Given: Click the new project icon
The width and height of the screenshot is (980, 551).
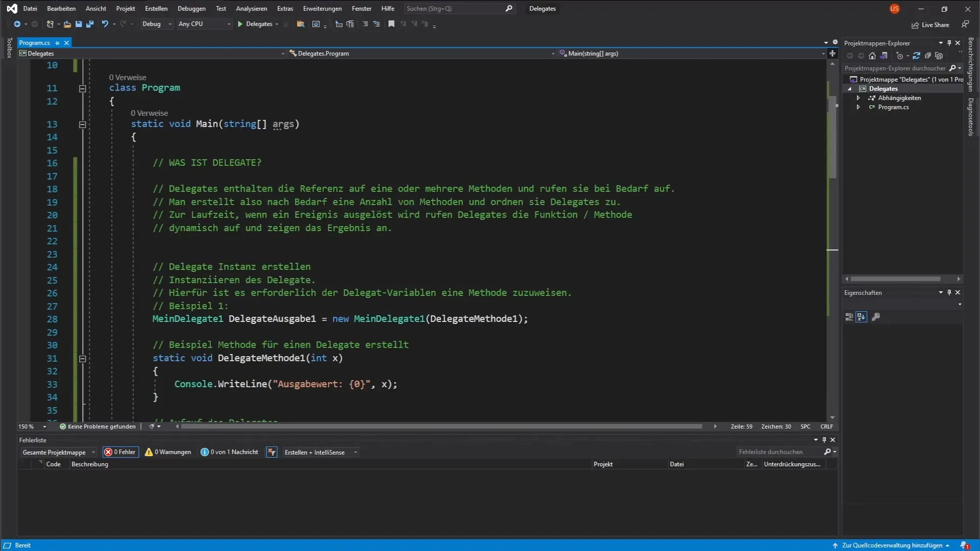Looking at the screenshot, I should (x=50, y=24).
